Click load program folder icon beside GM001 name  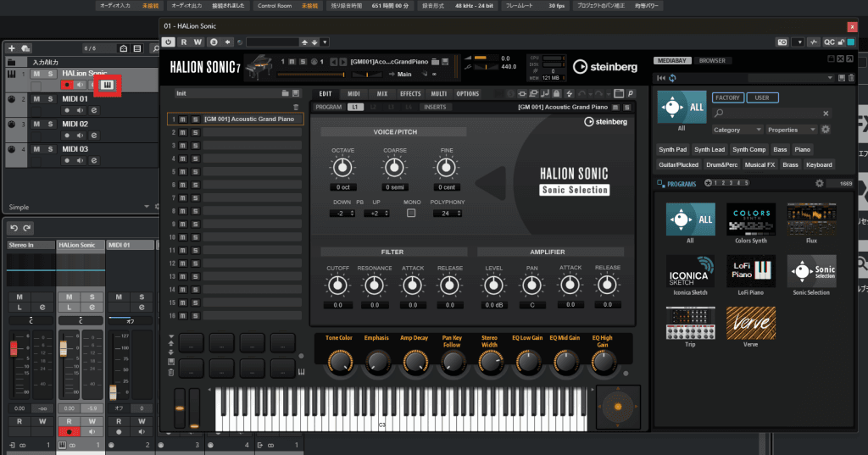point(435,62)
